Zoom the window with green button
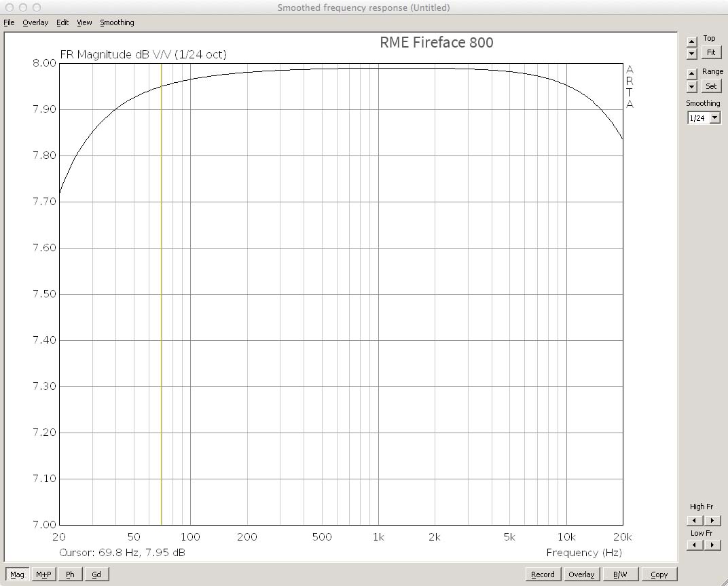This screenshot has width=728, height=586. click(x=37, y=7)
